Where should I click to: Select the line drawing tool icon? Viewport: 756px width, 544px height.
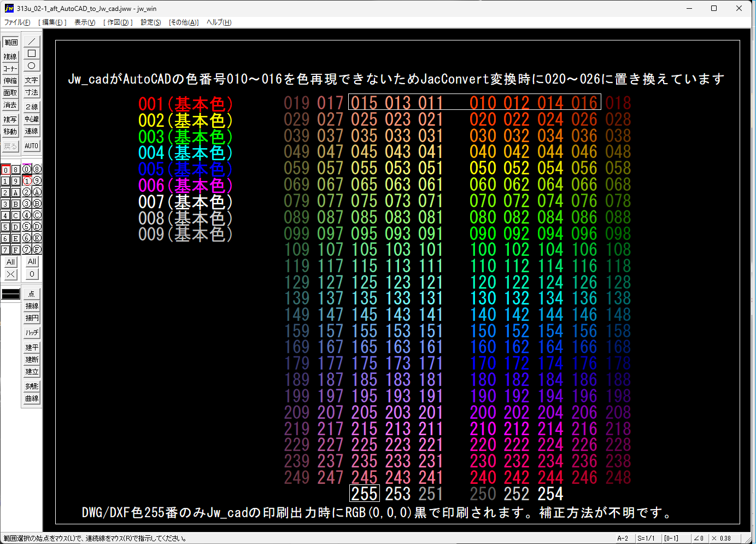coord(32,42)
